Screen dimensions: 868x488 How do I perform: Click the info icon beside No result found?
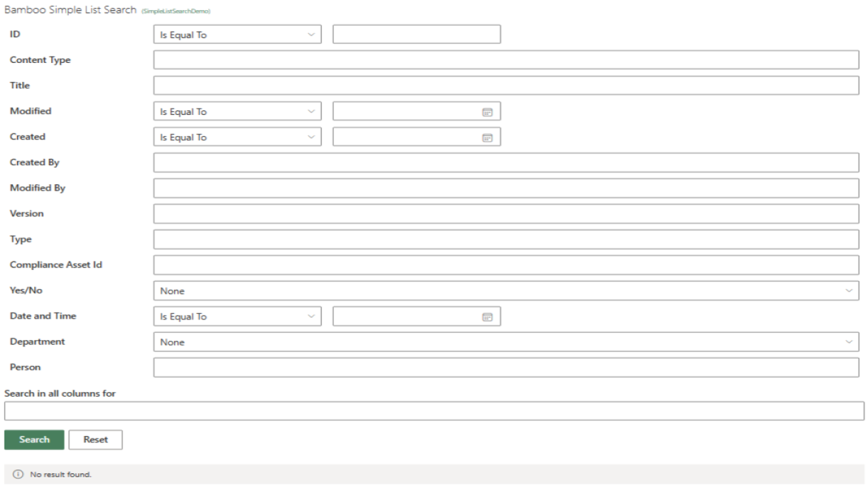(x=18, y=474)
